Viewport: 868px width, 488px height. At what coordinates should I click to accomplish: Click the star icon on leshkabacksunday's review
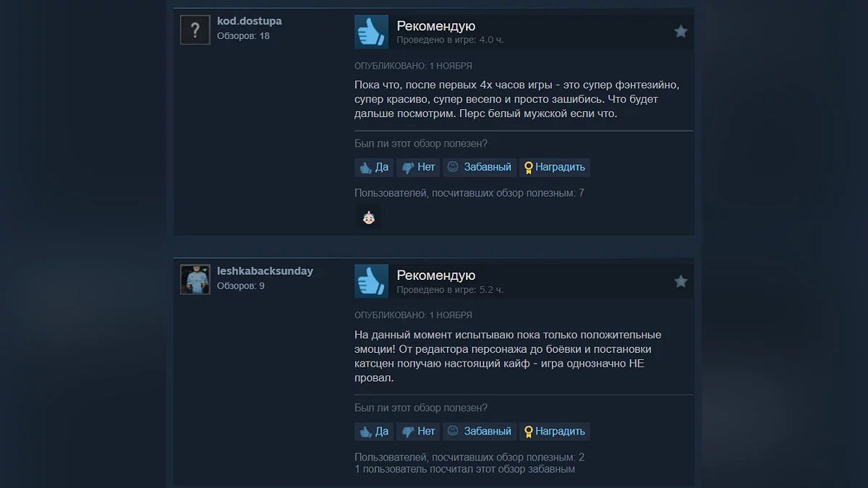(x=681, y=281)
